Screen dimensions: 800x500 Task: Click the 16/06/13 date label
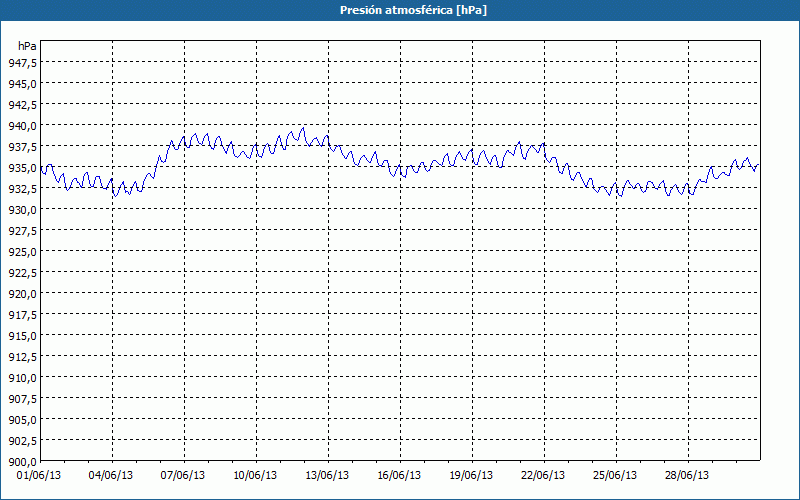point(399,475)
